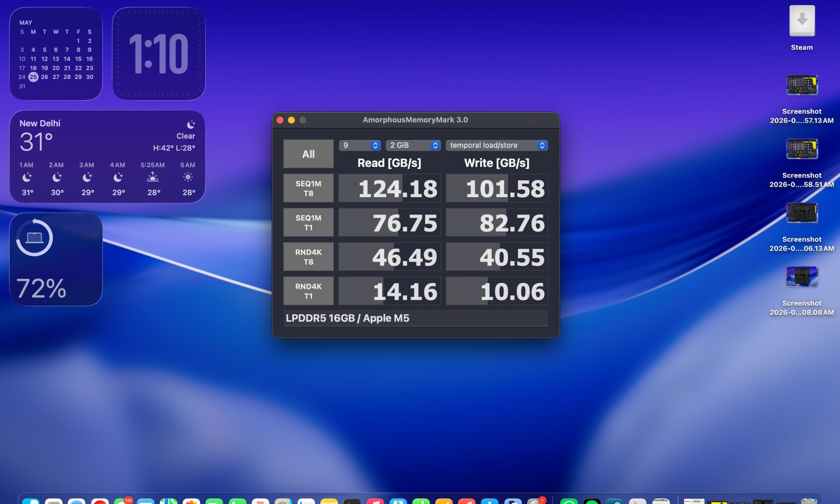
Task: Select the Steam disk icon on desktop
Action: click(x=802, y=21)
